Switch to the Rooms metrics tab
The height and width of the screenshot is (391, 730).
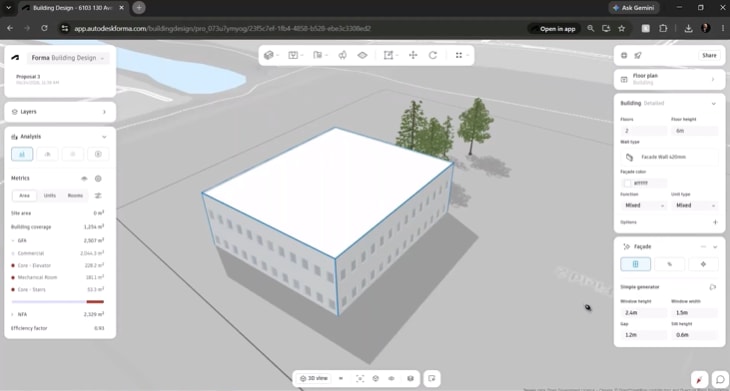tap(75, 196)
